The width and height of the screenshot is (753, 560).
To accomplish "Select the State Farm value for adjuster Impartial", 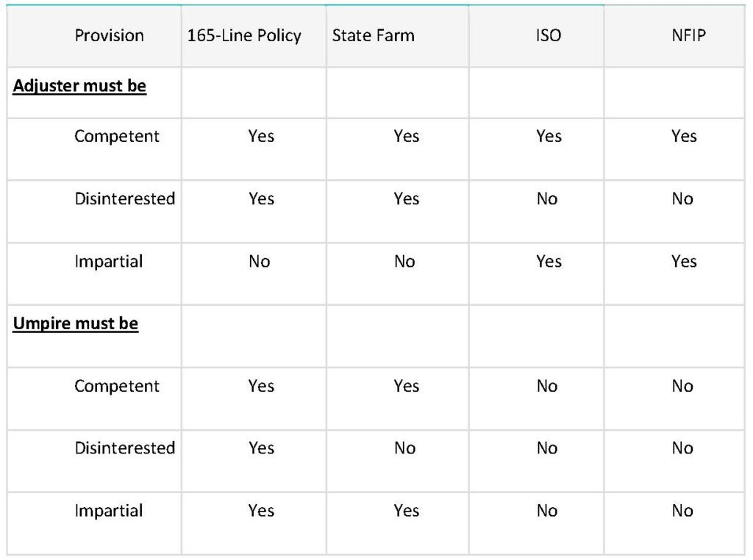I will tap(404, 261).
